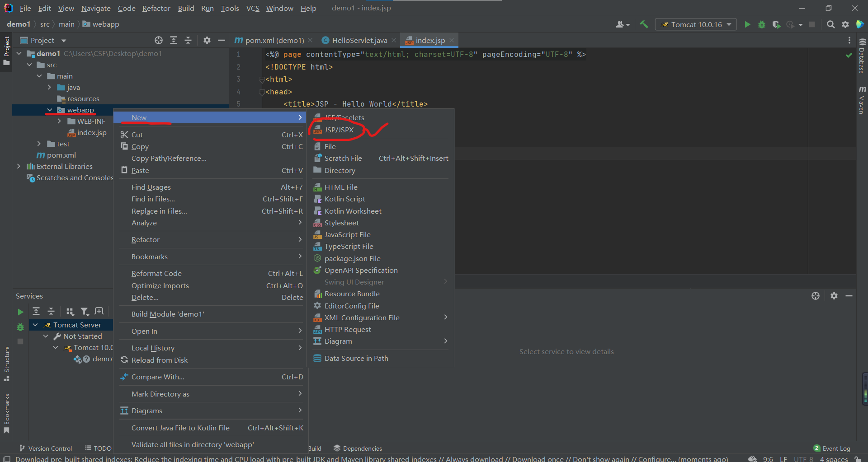Screen dimensions: 868x462
Task: Open TODO tool window button
Action: [98, 448]
